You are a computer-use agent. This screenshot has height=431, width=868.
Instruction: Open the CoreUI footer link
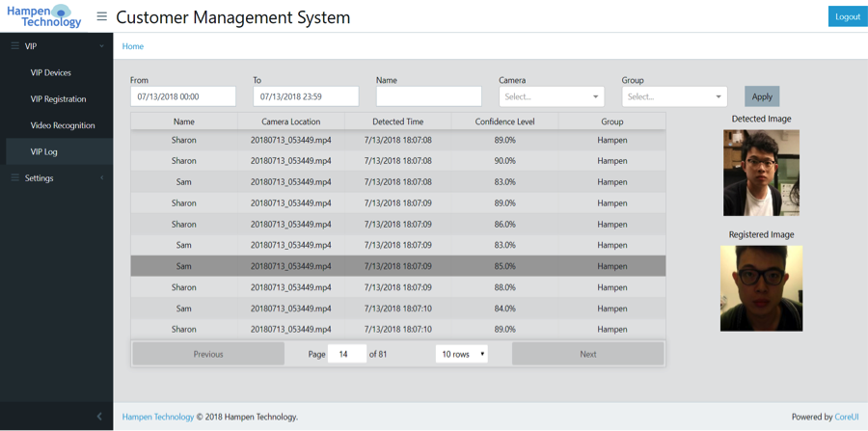click(x=847, y=417)
